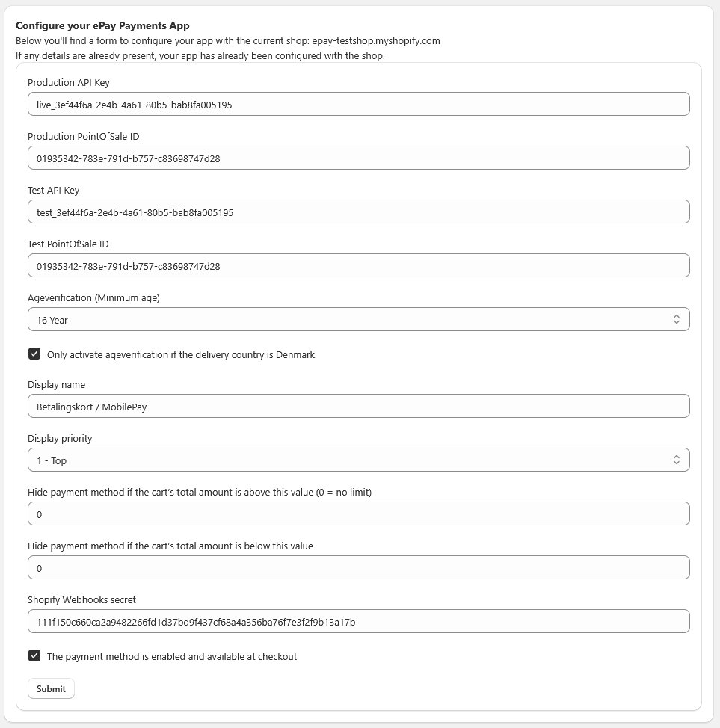Focus the Shopify Webhooks secret field
This screenshot has width=720, height=728.
pos(357,620)
